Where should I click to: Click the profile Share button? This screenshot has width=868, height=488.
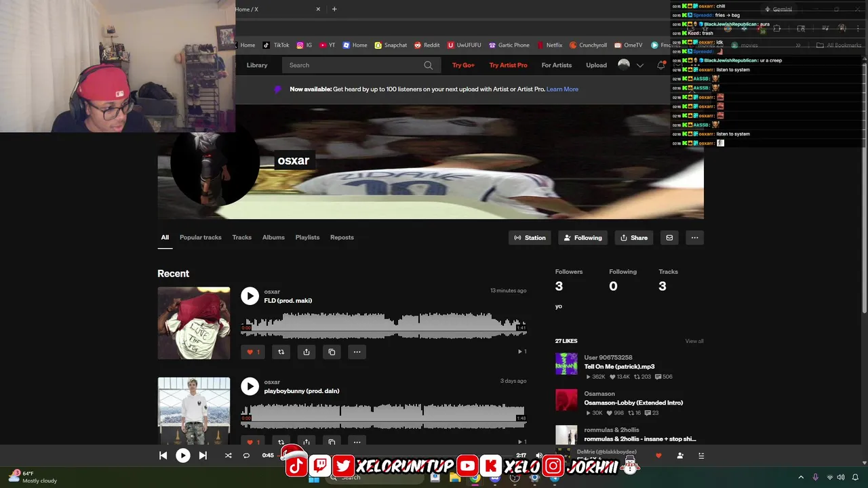pos(633,237)
